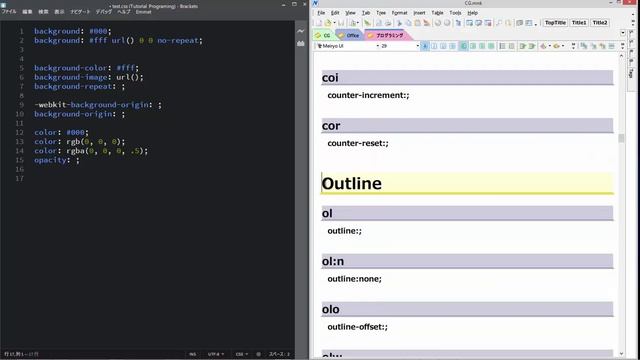Click scroll down arrow of note app scrollbar
This screenshot has width=640, height=360.
click(x=621, y=354)
